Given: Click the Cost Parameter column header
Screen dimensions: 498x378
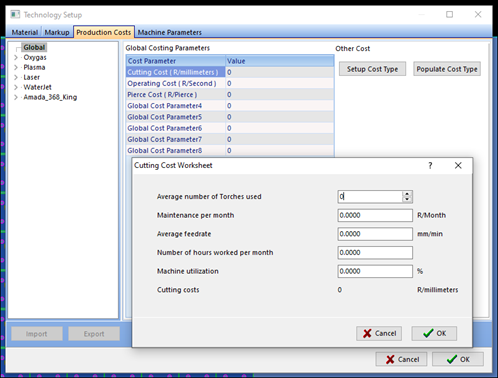Looking at the screenshot, I should click(x=176, y=61).
